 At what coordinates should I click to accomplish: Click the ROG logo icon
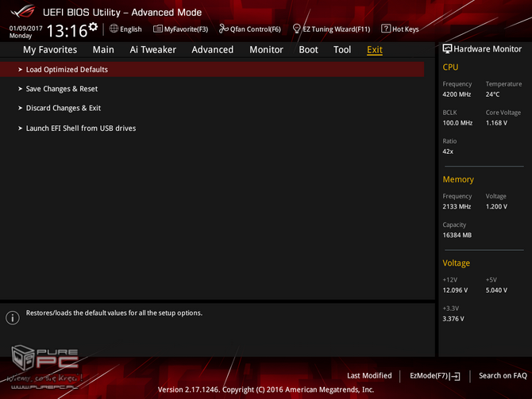click(x=23, y=11)
